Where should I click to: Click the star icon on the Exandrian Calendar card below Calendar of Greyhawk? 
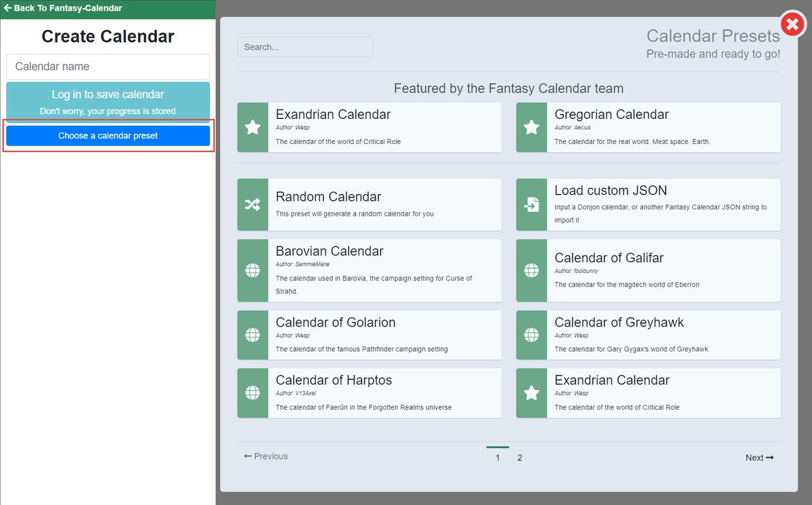(531, 393)
